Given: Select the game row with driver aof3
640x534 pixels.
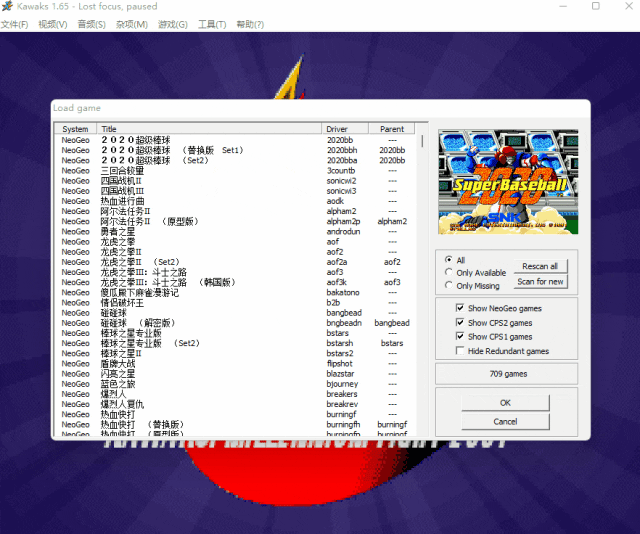Looking at the screenshot, I should (x=235, y=272).
